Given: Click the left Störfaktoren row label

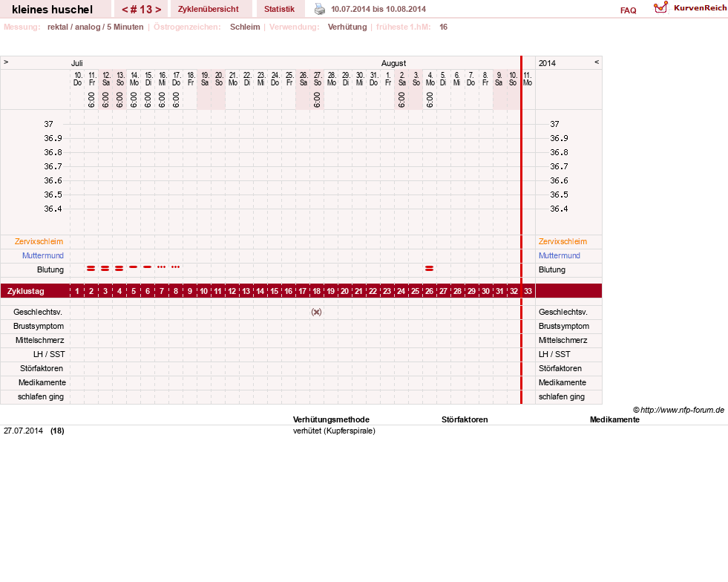Looking at the screenshot, I should (x=42, y=368).
